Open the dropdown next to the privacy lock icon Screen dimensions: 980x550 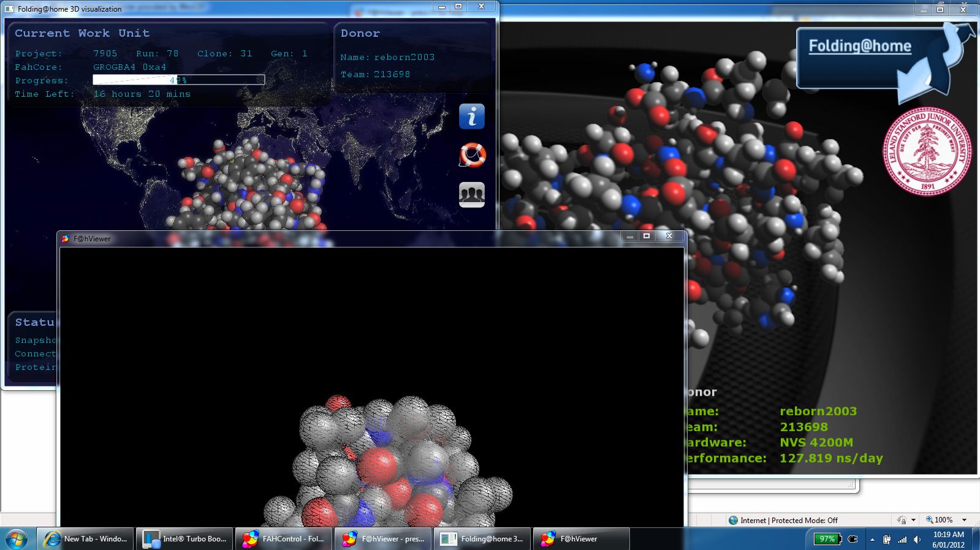[x=913, y=520]
